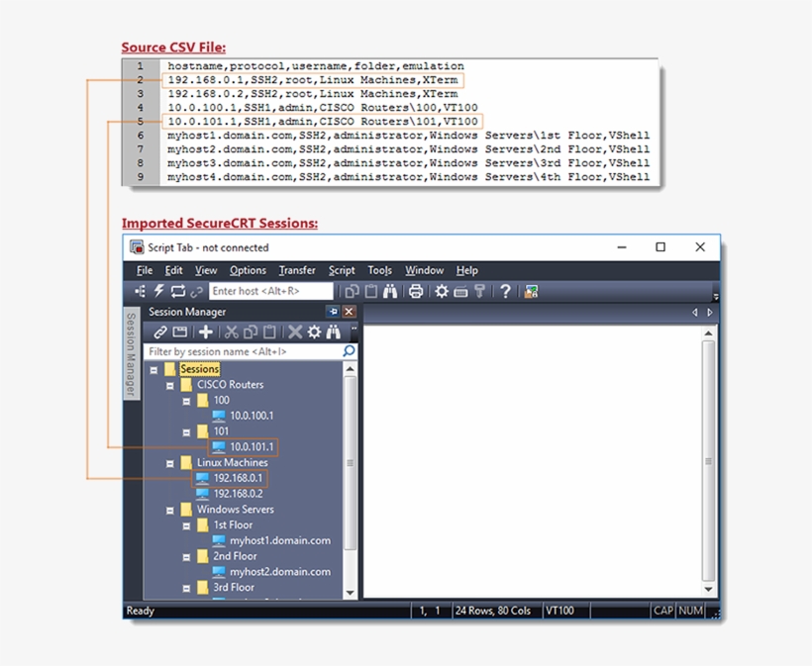Select the myhost2.domain.com session
Viewport: 812px width, 666px height.
[x=279, y=571]
